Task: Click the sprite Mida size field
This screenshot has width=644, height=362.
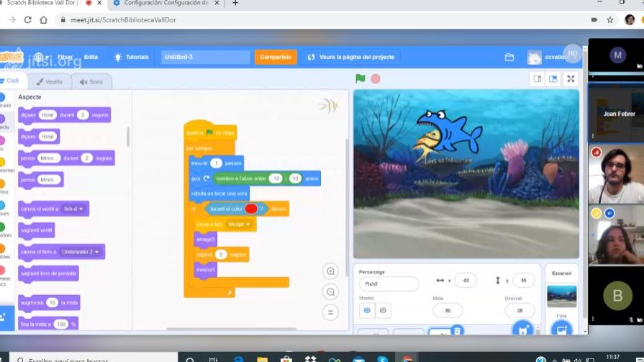Action: (448, 311)
